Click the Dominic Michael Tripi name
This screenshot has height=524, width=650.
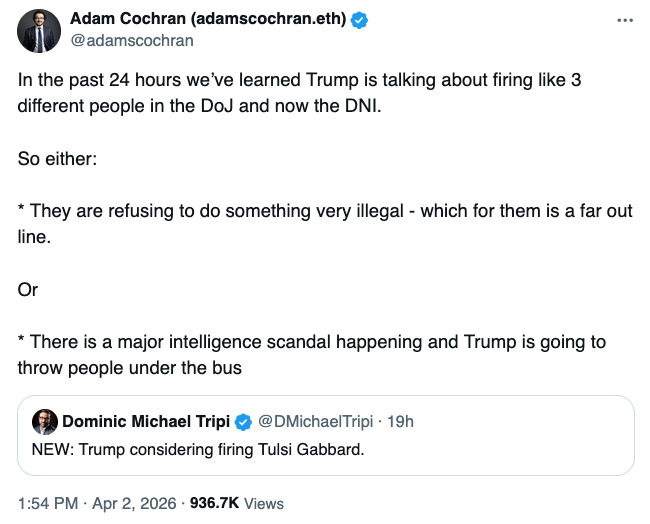pyautogui.click(x=146, y=421)
